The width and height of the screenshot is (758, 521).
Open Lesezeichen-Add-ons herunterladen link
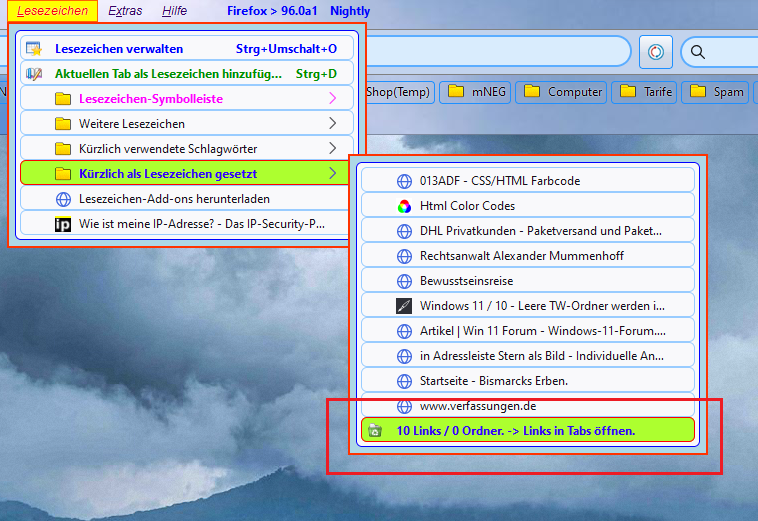coord(185,199)
